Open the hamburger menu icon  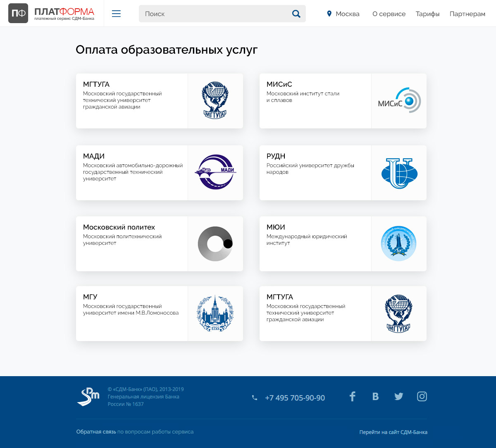click(117, 14)
